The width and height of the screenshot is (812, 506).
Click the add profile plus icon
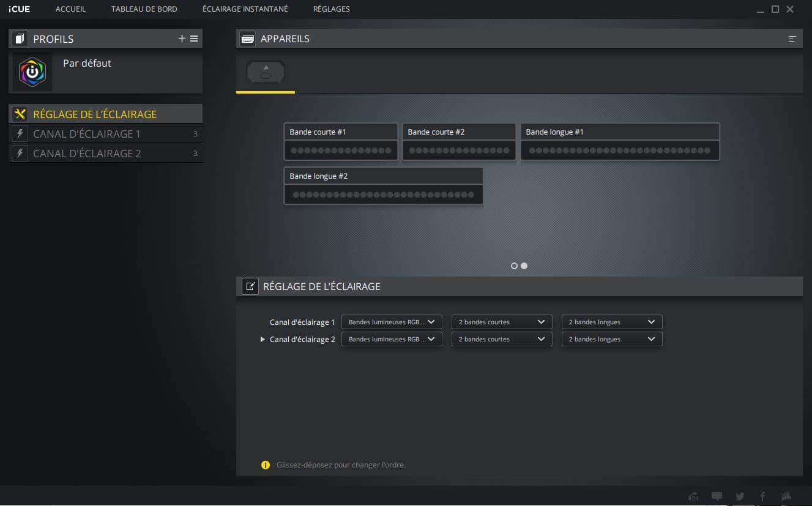pyautogui.click(x=182, y=39)
